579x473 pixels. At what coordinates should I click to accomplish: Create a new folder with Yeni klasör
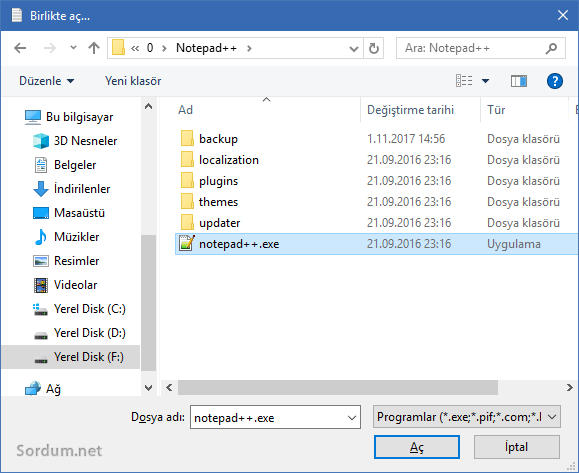133,81
